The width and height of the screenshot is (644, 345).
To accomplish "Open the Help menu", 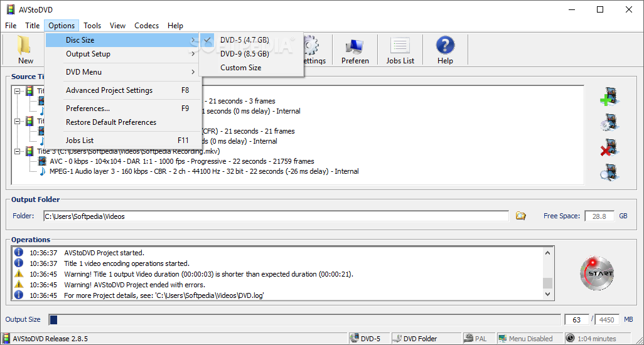I will [175, 26].
